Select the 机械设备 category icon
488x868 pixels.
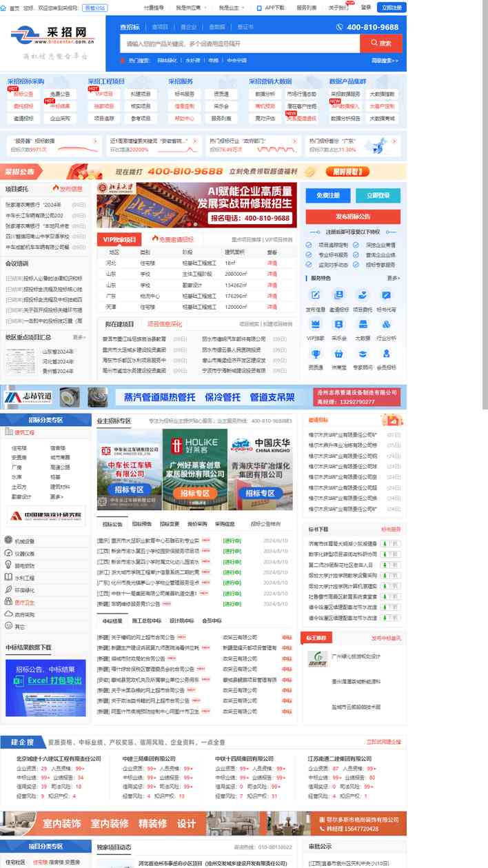point(8,541)
